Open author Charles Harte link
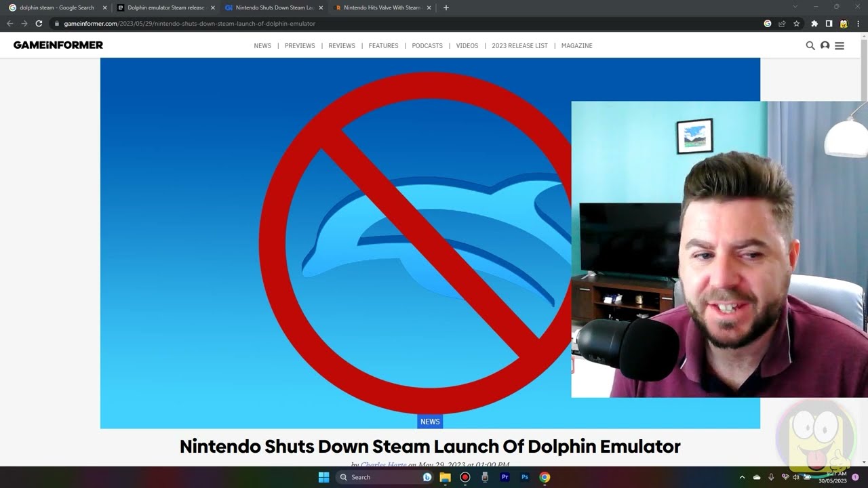Screen dimensions: 868x488 pos(384,465)
